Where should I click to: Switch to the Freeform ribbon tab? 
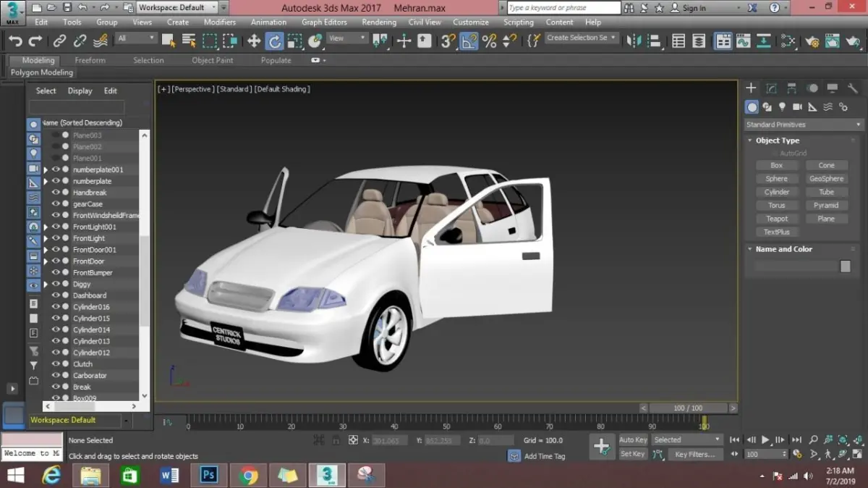(x=90, y=60)
